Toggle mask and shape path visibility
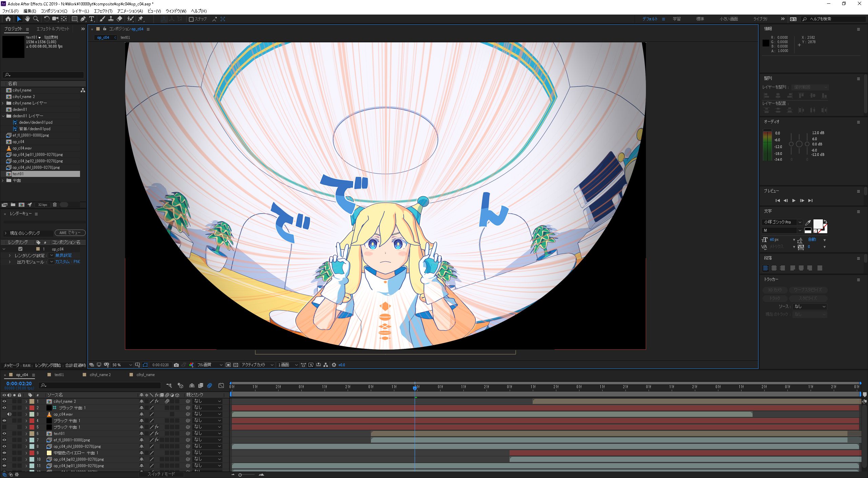This screenshot has width=868, height=478. [145, 365]
